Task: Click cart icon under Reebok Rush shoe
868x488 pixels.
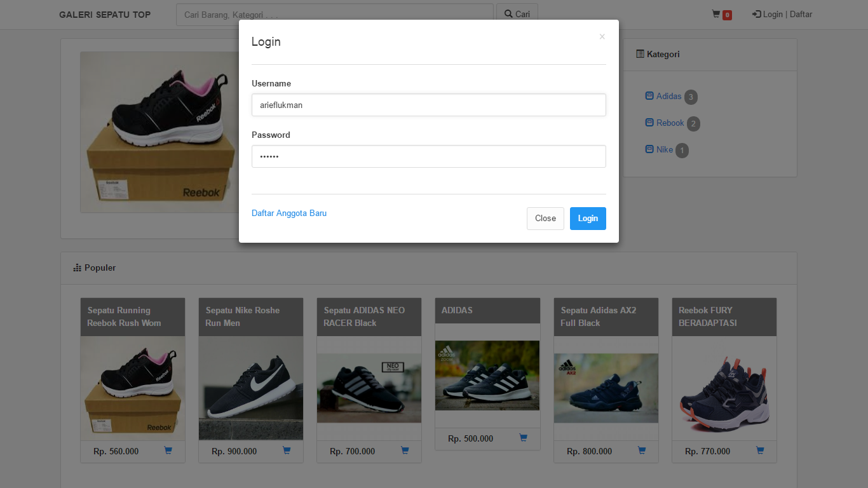Action: [168, 451]
